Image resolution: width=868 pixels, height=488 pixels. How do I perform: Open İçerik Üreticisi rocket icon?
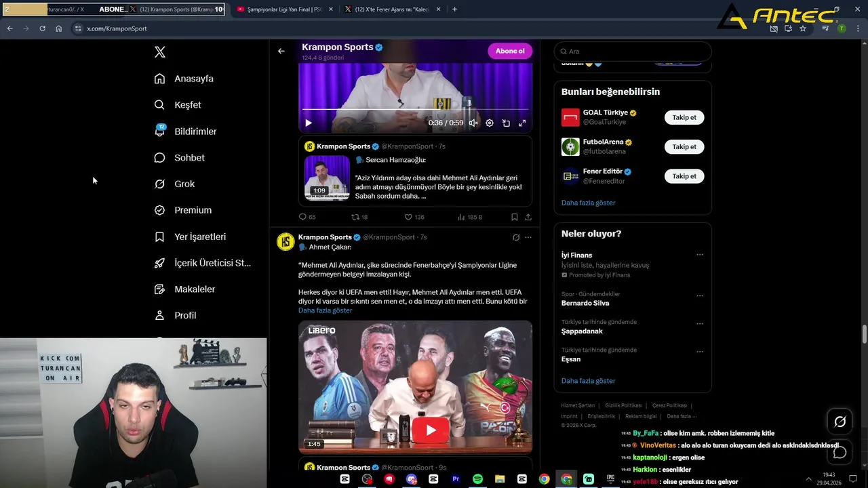[x=159, y=263]
